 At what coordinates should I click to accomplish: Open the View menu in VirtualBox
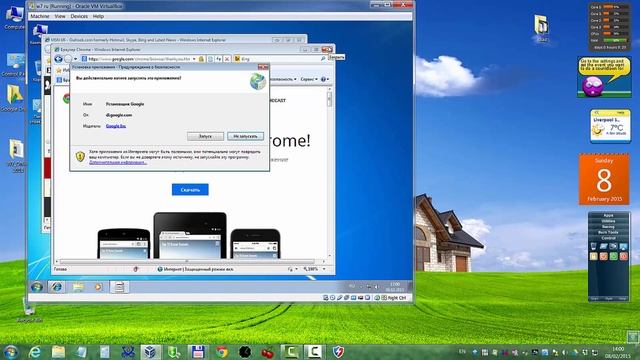[60, 16]
